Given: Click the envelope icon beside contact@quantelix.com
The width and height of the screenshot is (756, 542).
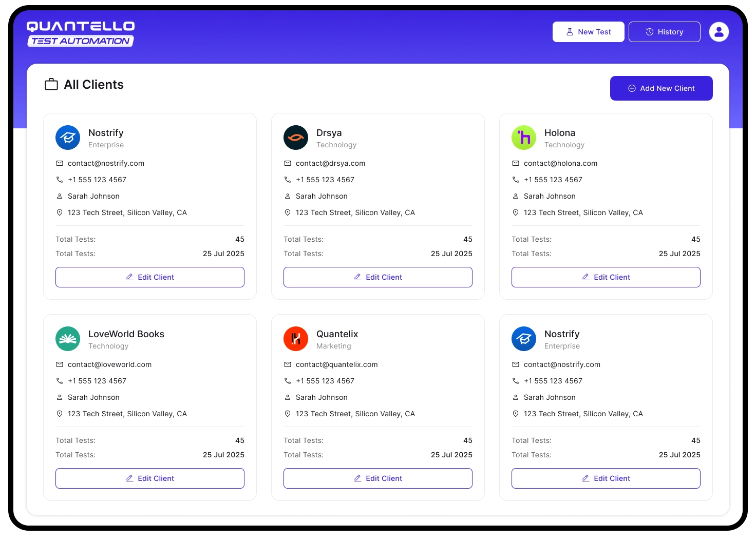Looking at the screenshot, I should click(288, 364).
